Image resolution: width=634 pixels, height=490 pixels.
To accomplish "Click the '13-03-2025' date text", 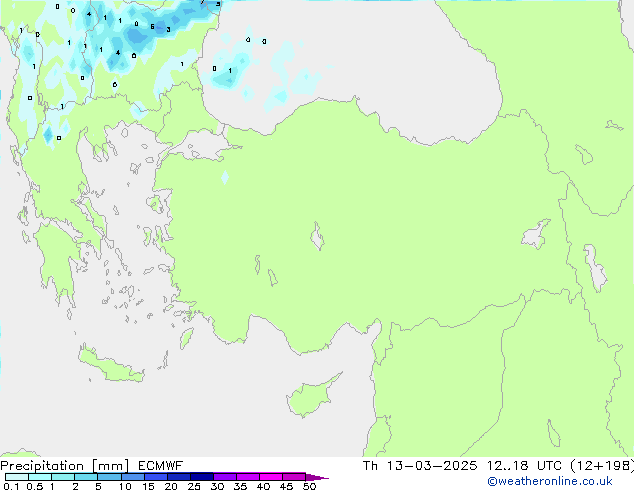I will click(x=431, y=466).
